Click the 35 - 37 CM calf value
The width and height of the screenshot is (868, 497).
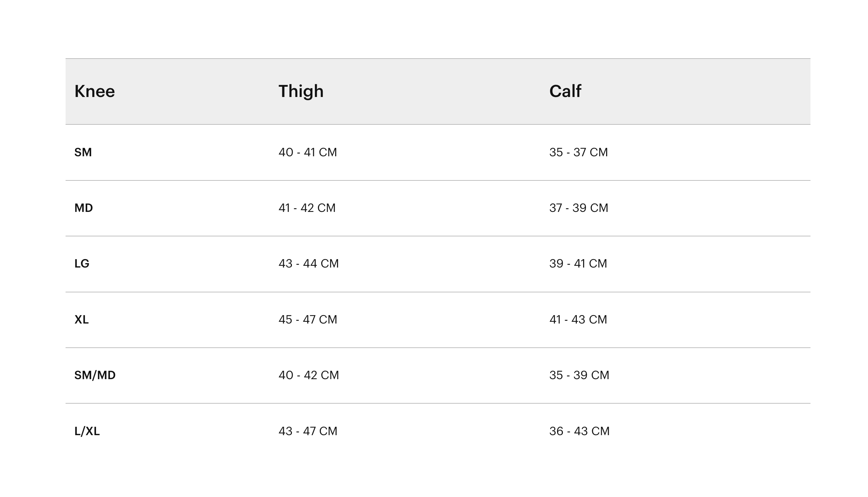[x=578, y=152]
